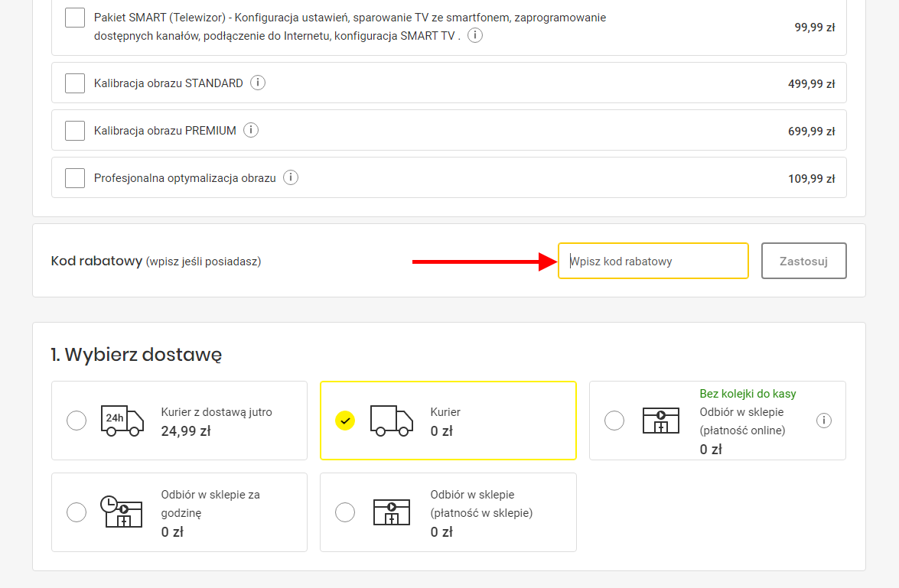Click store icon for płatność w sklepie

tap(392, 512)
